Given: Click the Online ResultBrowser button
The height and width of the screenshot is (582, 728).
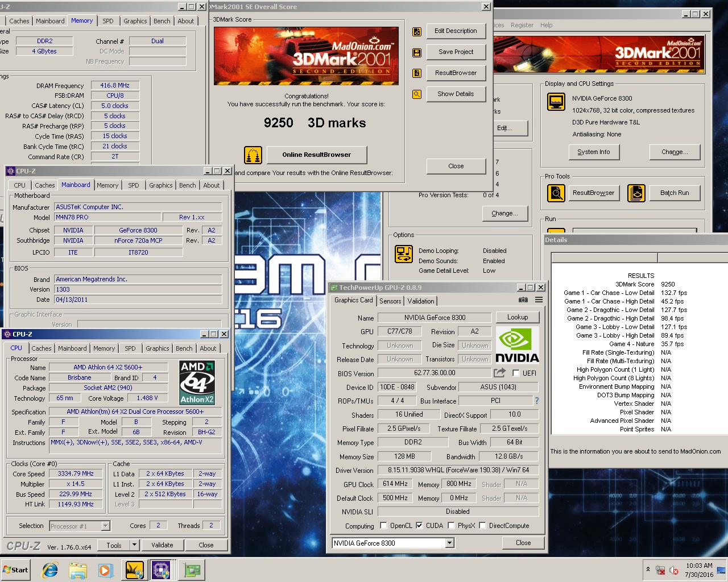Looking at the screenshot, I should 317,155.
